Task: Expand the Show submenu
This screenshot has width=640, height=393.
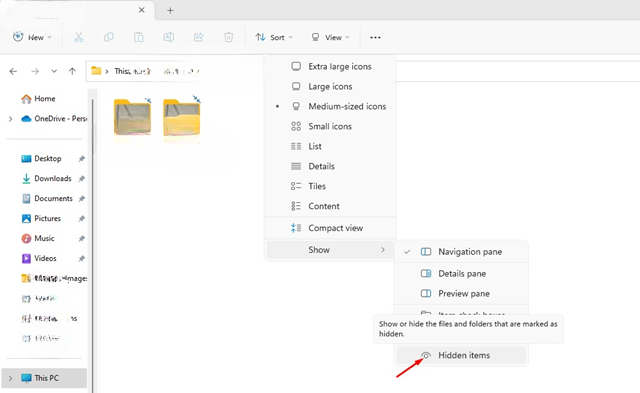Action: [x=330, y=250]
